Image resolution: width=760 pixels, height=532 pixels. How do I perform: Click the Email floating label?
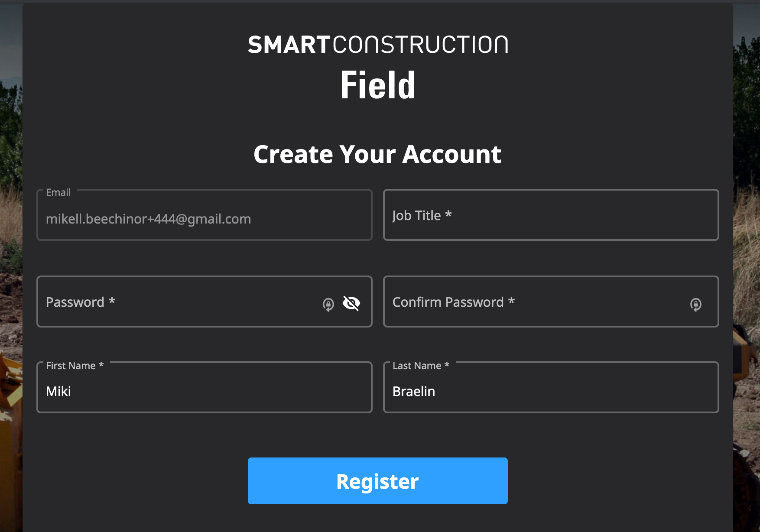[x=58, y=192]
